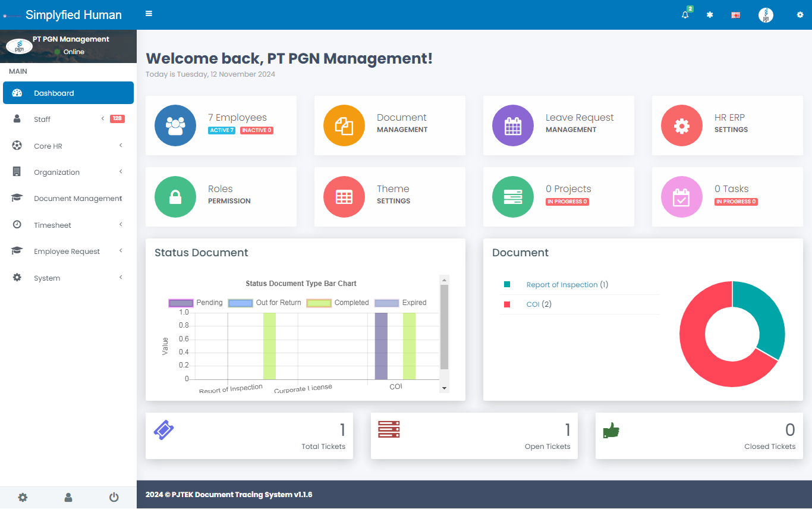Expand the Timesheet sidebar menu
Image resolution: width=812 pixels, height=509 pixels.
(52, 225)
